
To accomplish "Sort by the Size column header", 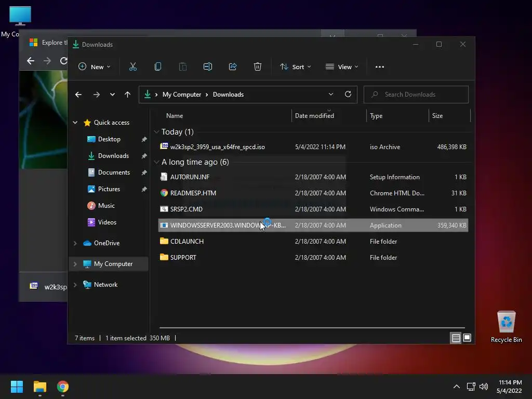I will [449, 116].
